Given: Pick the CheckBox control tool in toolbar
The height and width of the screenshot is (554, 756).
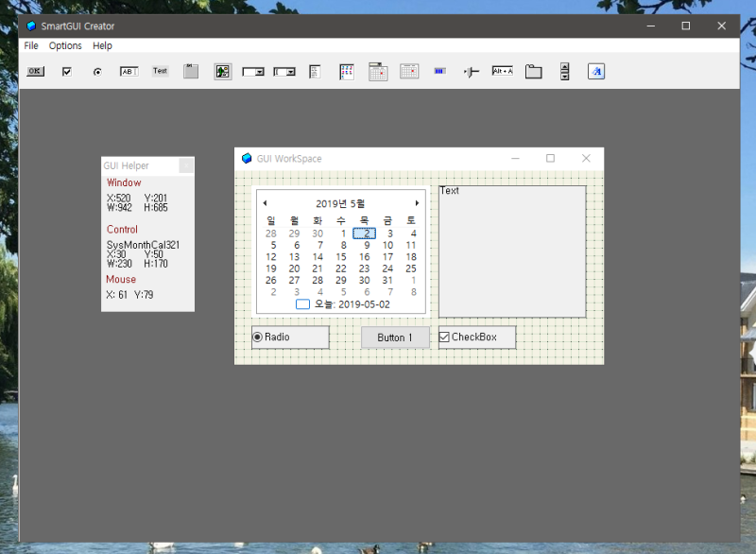Looking at the screenshot, I should (66, 72).
